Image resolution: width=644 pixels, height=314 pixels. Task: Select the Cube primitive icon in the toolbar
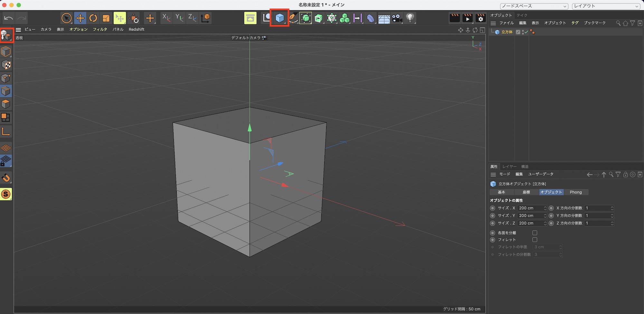(x=279, y=18)
